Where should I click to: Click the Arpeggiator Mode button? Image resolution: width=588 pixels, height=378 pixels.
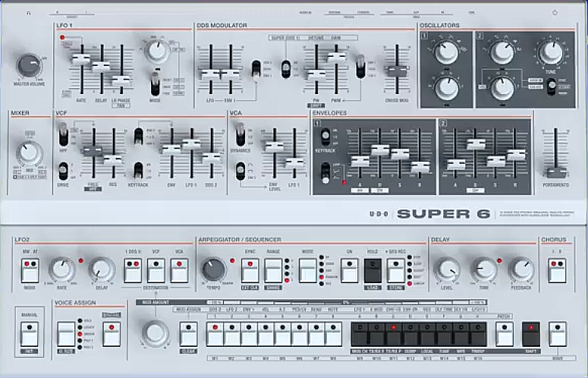pos(307,270)
